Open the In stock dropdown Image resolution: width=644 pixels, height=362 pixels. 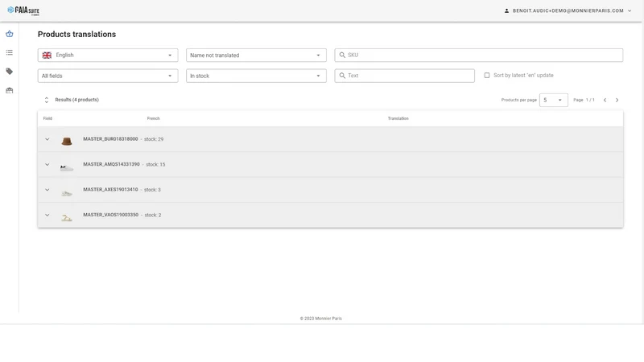(256, 76)
